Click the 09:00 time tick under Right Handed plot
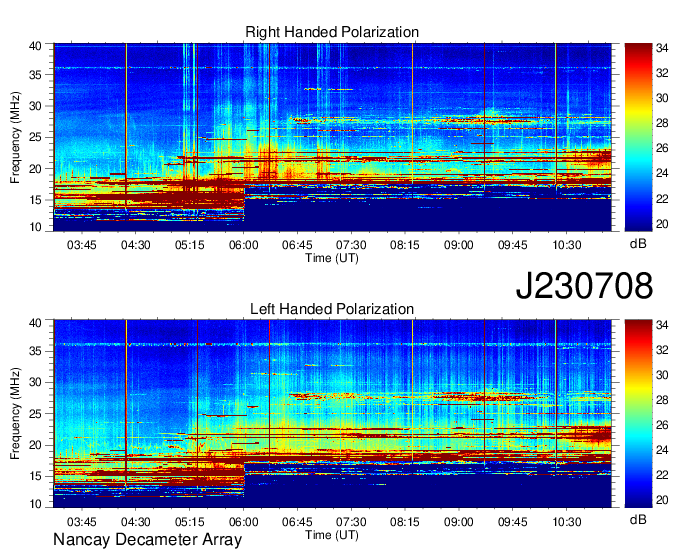Image resolution: width=680 pixels, height=552 pixels. pyautogui.click(x=458, y=245)
